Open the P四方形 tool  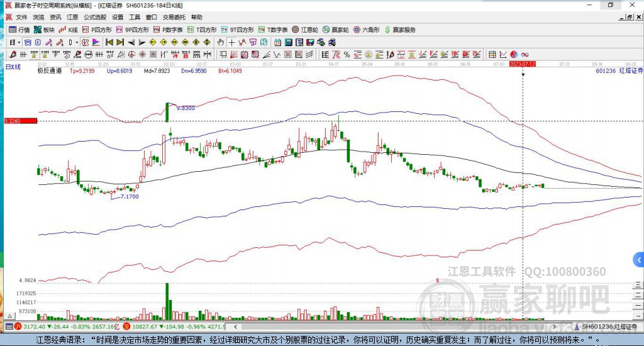point(97,30)
